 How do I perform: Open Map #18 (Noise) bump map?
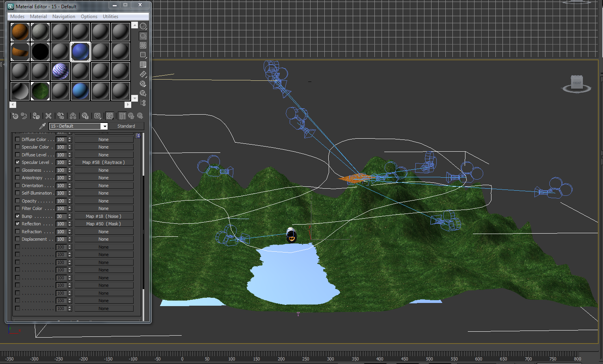104,216
